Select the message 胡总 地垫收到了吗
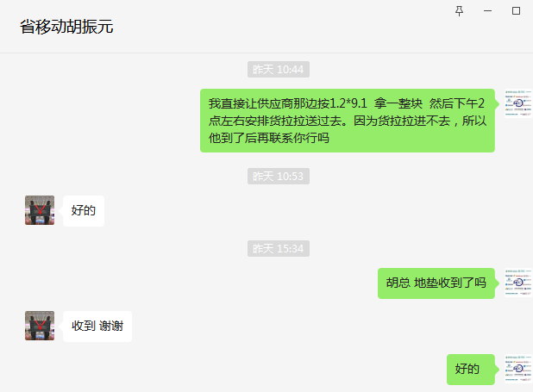 click(436, 283)
